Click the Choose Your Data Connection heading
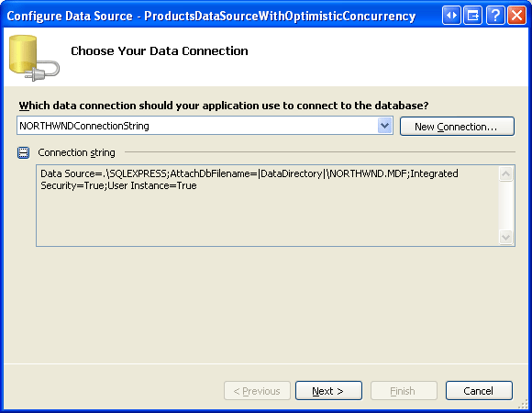 point(160,50)
